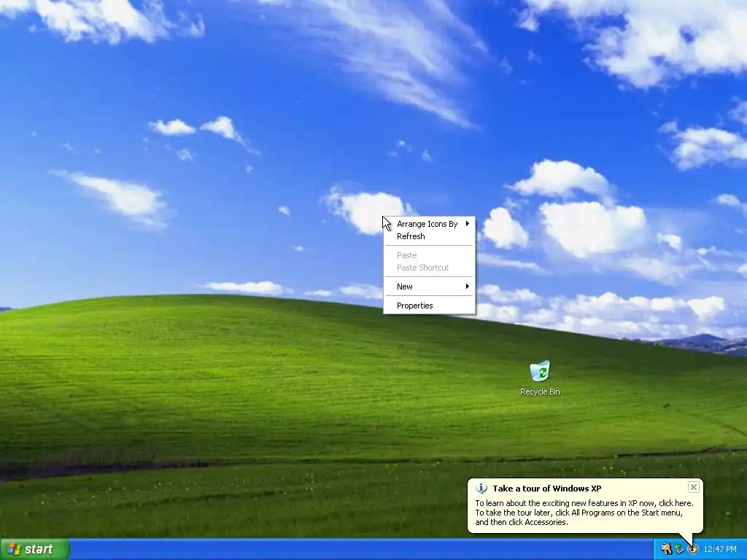Click the start button

tap(35, 549)
